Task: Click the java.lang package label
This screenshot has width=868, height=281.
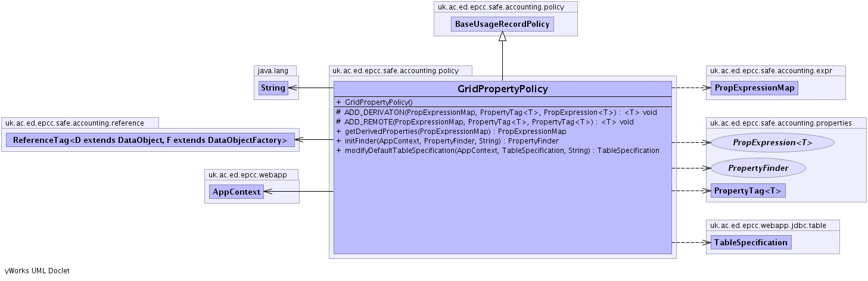Action: point(273,71)
